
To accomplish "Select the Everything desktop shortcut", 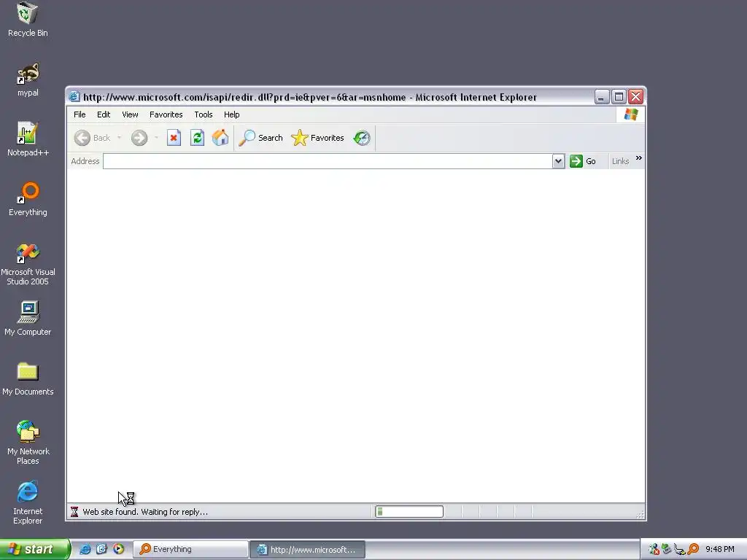I will pos(28,200).
